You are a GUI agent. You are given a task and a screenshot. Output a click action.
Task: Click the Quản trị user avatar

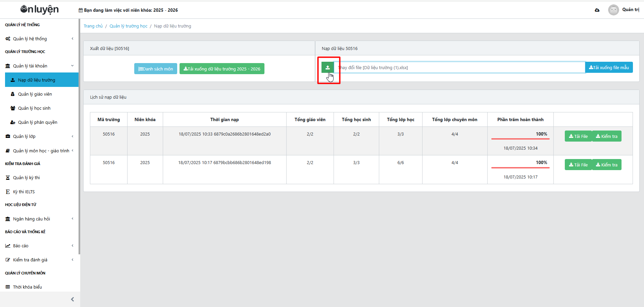613,10
